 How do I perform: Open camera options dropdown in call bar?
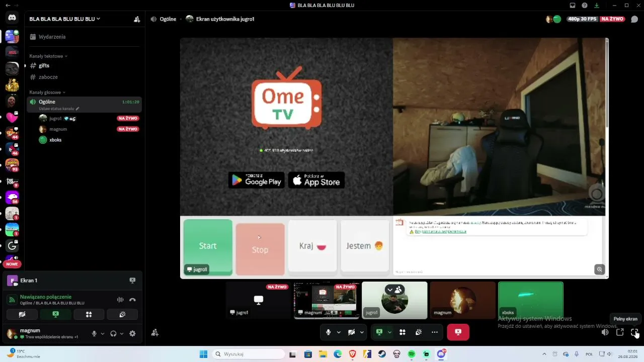(x=362, y=332)
